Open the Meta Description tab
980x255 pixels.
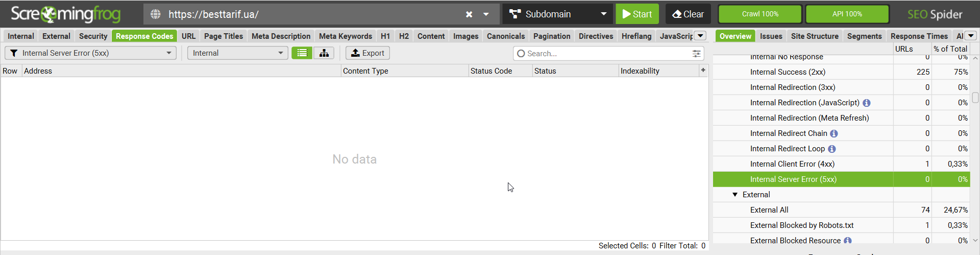281,36
